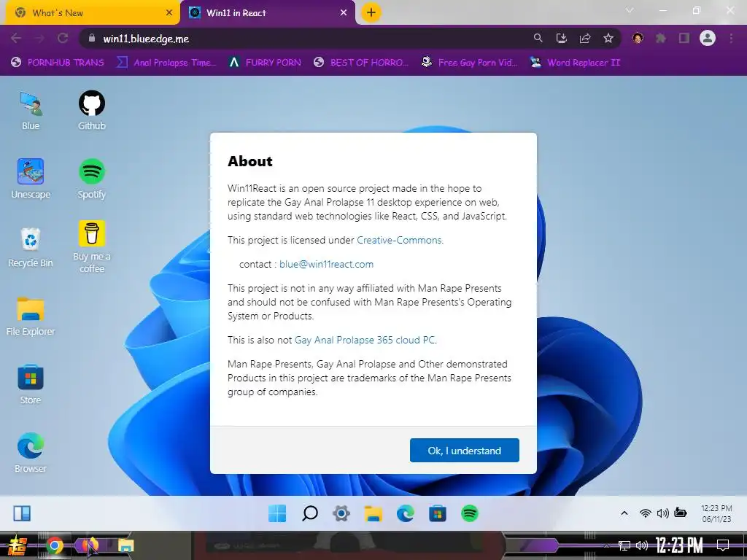This screenshot has width=747, height=560.
Task: Open the Windows Start menu on the web taskbar
Action: coord(277,513)
